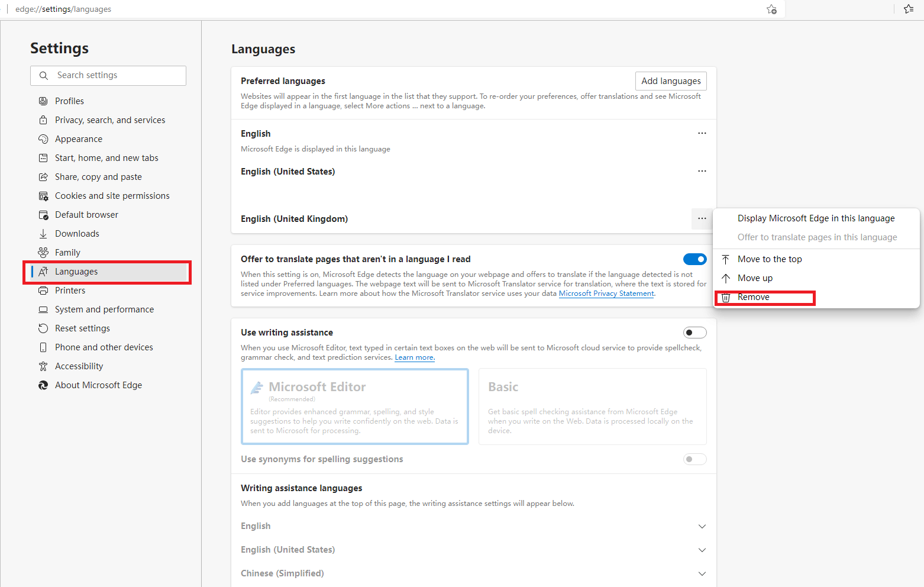
Task: Click the Cookies and site permissions icon
Action: (x=43, y=196)
